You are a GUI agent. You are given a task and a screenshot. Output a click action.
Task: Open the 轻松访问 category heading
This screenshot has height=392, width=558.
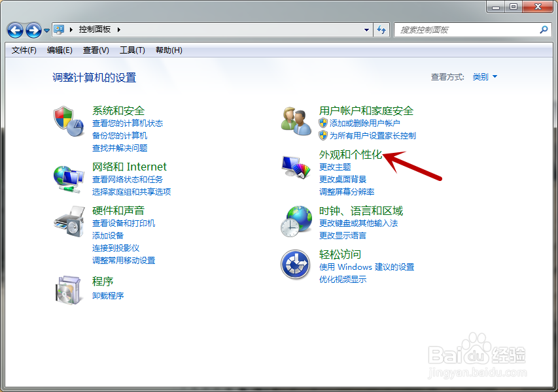click(x=340, y=254)
